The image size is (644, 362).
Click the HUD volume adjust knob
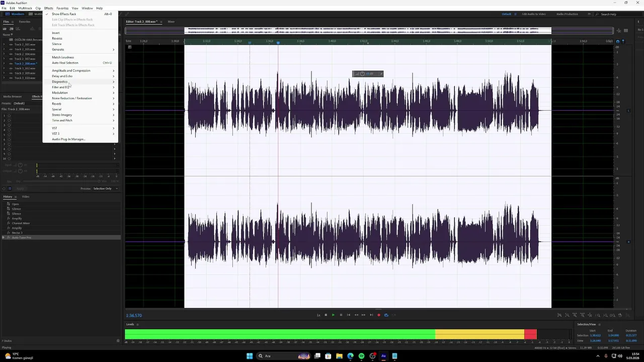pyautogui.click(x=362, y=74)
